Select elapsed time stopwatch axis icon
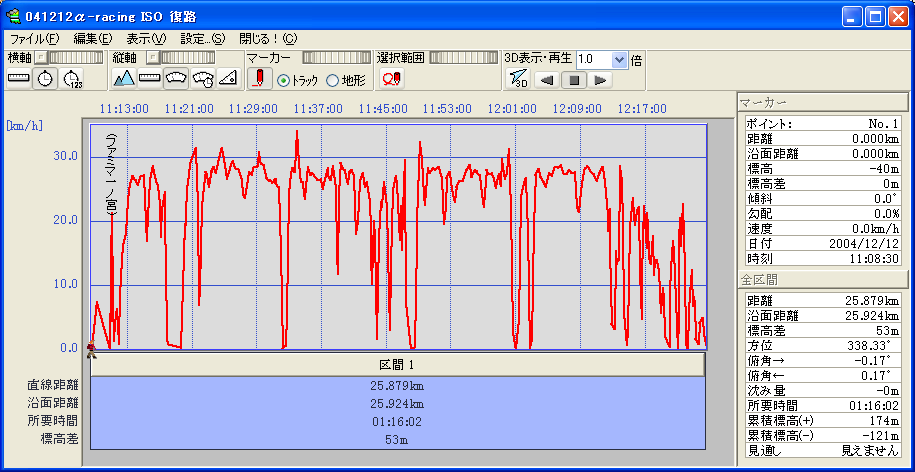This screenshot has height=472, width=915. point(72,78)
